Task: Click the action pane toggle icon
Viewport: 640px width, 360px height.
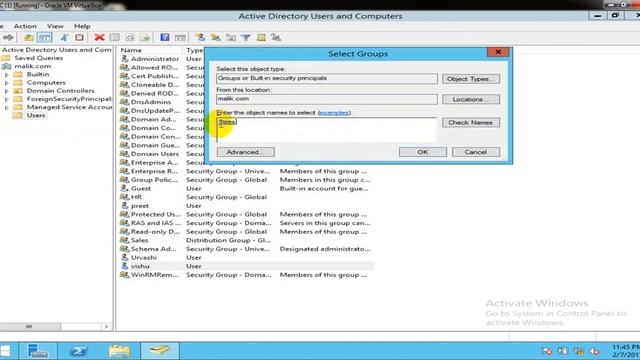Action: (180, 38)
